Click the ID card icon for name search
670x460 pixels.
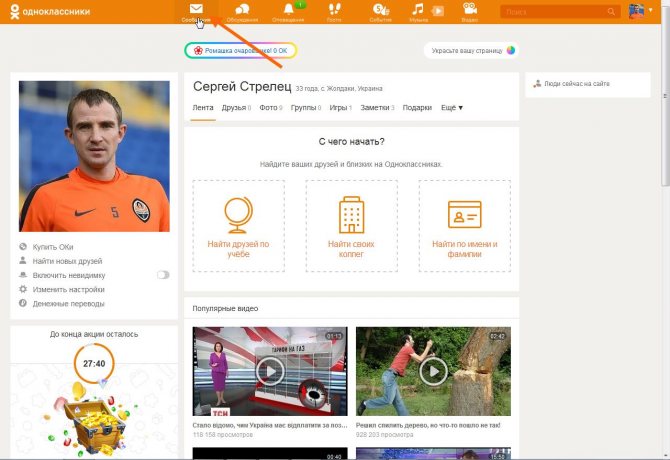465,214
